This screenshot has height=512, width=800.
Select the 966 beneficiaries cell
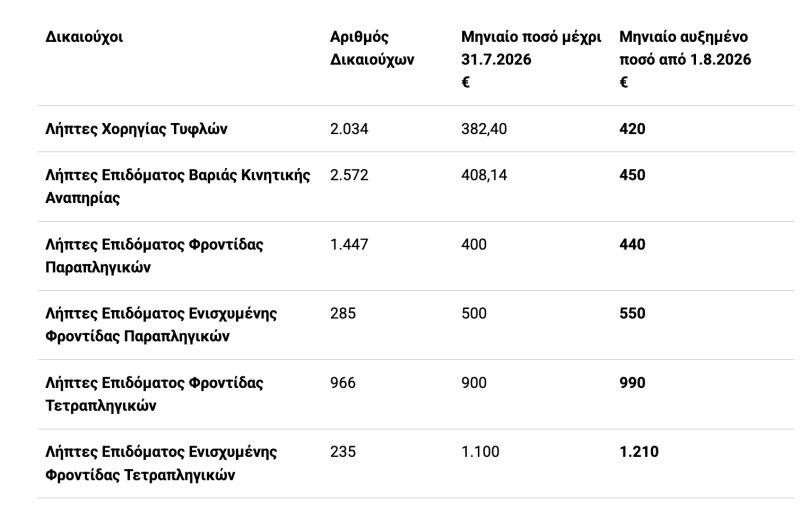point(343,382)
